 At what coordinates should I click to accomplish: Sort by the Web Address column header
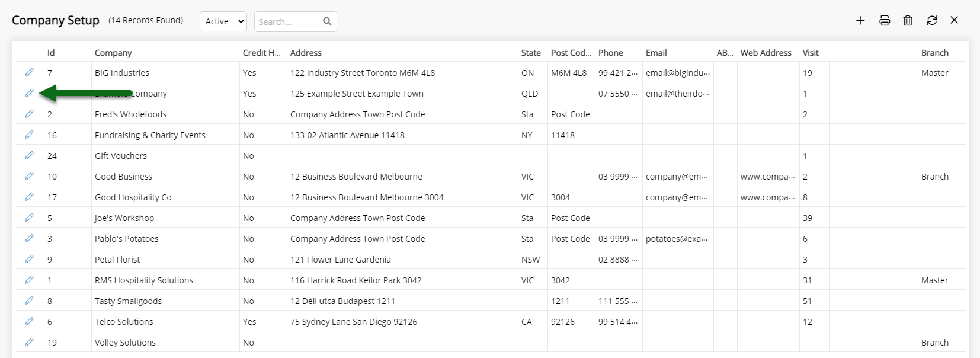tap(766, 53)
